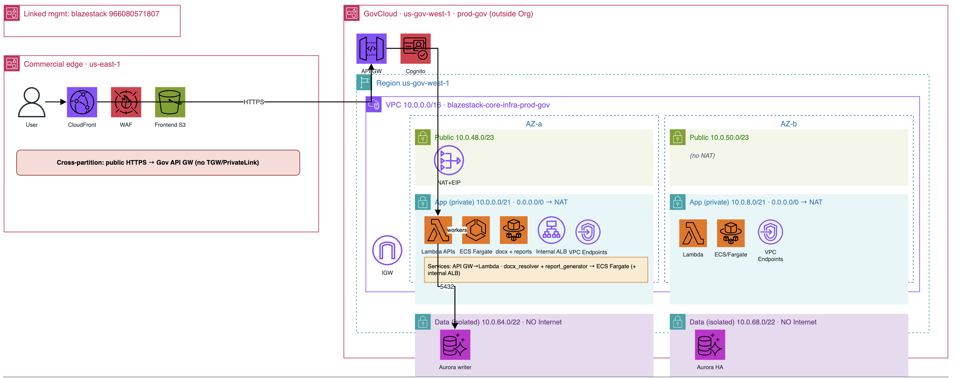Click the Frontend S3 bucket icon
980x378 pixels.
[170, 102]
